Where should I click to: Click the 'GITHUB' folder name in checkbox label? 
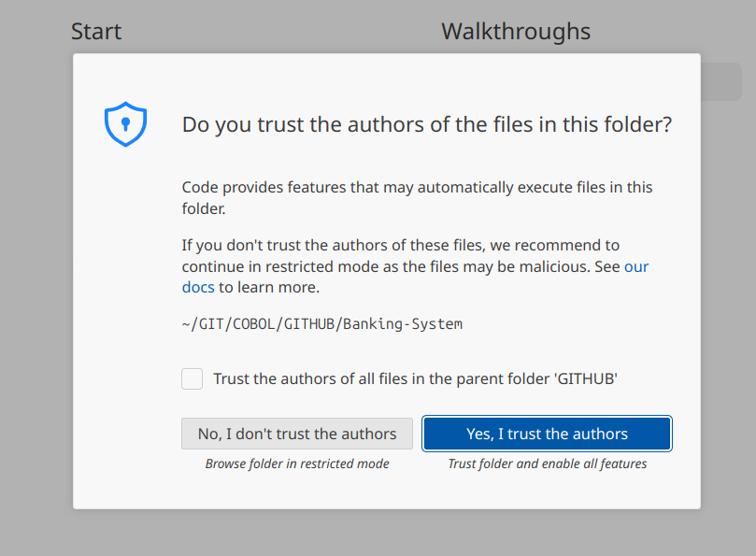586,378
